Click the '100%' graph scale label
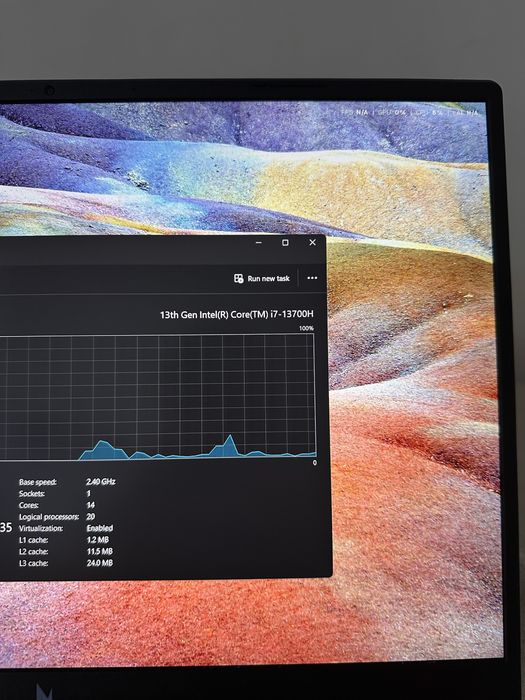Viewport: 525px width, 700px height. [306, 329]
